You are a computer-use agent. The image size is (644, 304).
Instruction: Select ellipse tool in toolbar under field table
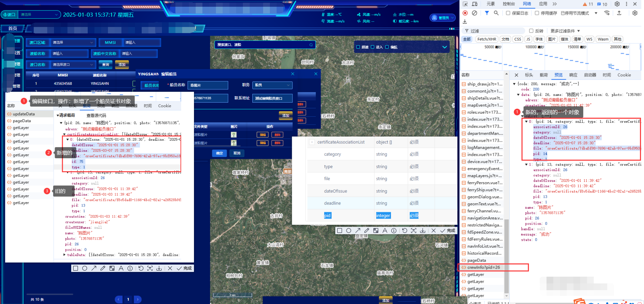[x=349, y=230]
